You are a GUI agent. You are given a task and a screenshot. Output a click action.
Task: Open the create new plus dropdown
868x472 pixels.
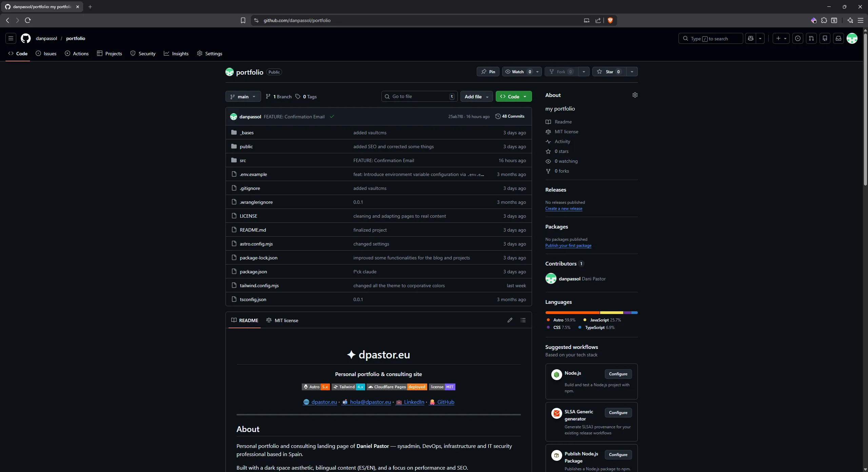tap(781, 38)
